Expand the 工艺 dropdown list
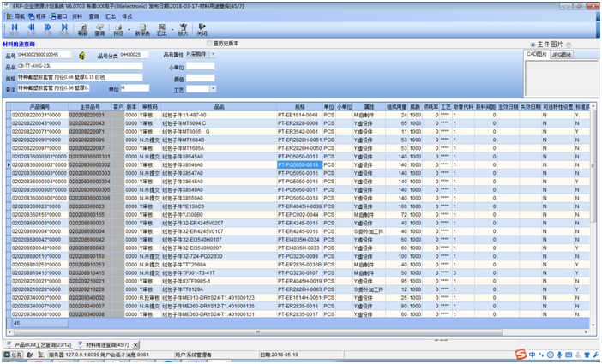This screenshot has height=364, width=602. (212, 88)
